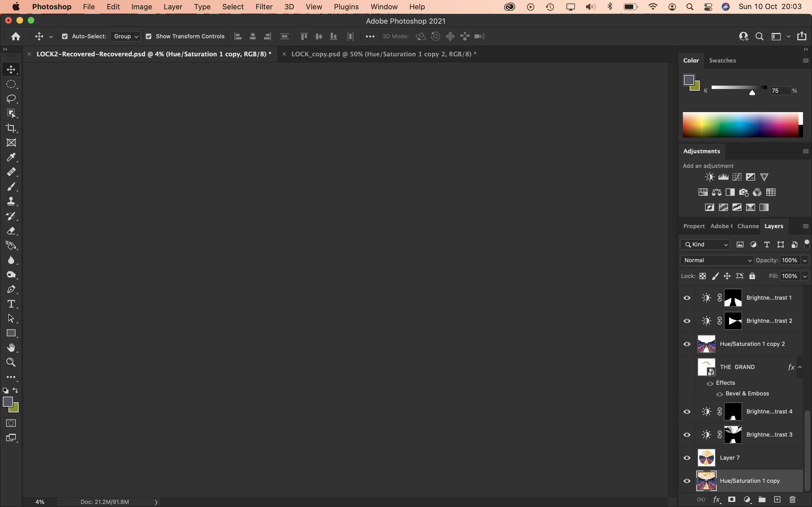Disable the Auto-Select checkbox

point(65,36)
